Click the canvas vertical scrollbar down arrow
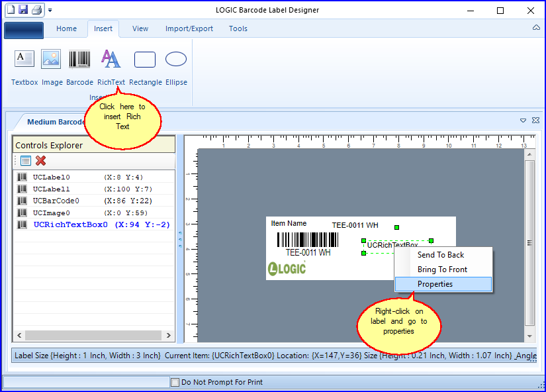This screenshot has width=546, height=392. point(529,336)
